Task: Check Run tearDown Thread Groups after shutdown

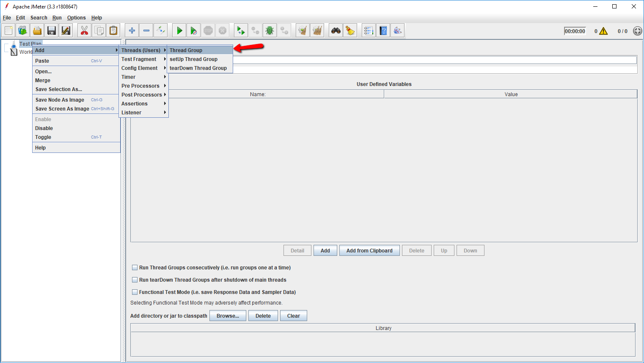Action: 135,280
